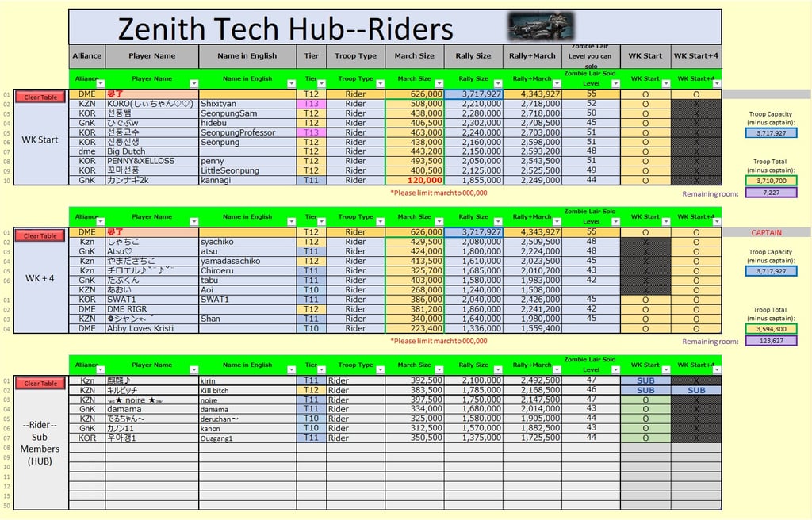
Task: Select the gray Rally+March header cell
Action: (x=532, y=56)
